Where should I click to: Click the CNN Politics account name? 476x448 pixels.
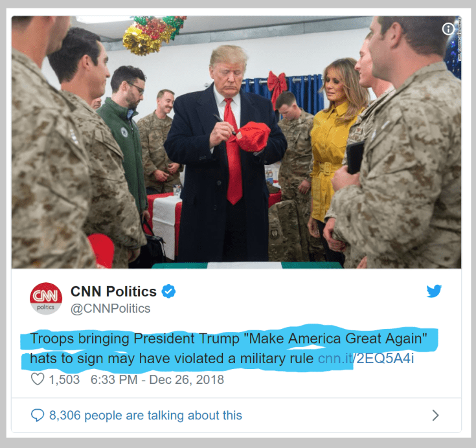[x=113, y=291]
